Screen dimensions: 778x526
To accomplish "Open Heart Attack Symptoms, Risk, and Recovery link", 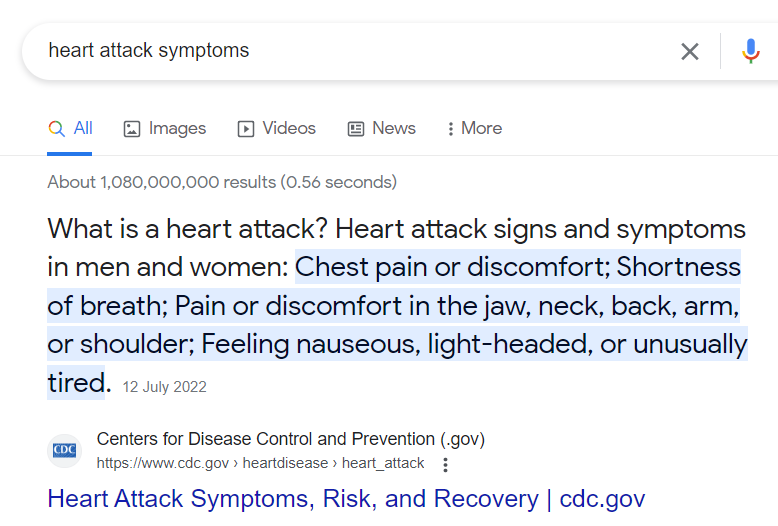I will click(346, 499).
